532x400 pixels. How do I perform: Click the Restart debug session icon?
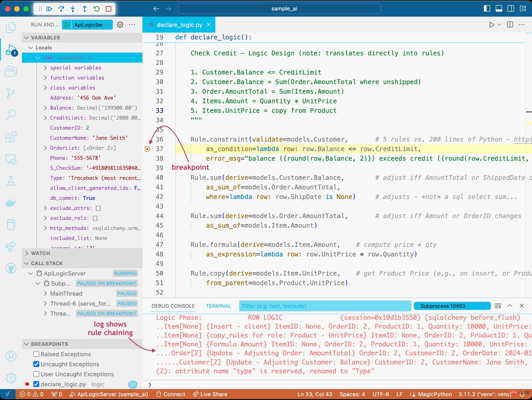click(97, 9)
